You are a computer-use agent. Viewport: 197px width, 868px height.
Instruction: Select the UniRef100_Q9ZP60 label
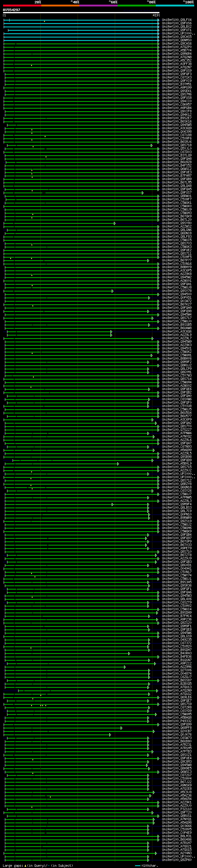(x=177, y=860)
